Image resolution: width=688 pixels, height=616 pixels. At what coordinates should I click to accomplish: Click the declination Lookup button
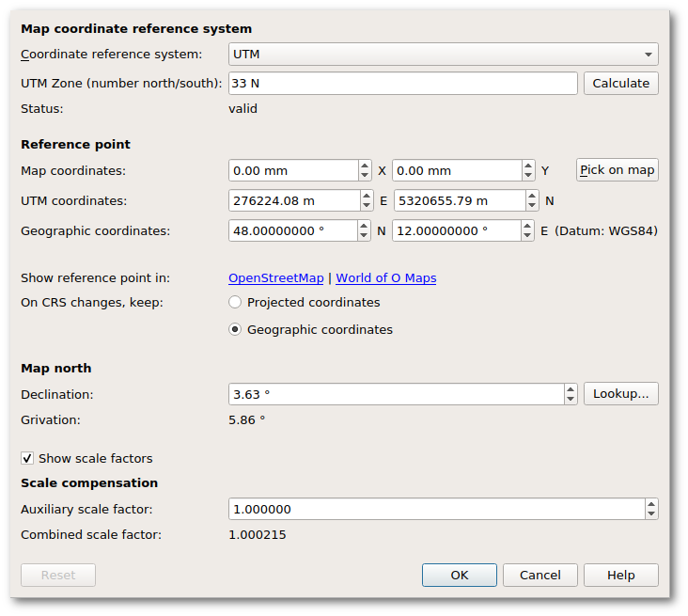click(x=621, y=393)
